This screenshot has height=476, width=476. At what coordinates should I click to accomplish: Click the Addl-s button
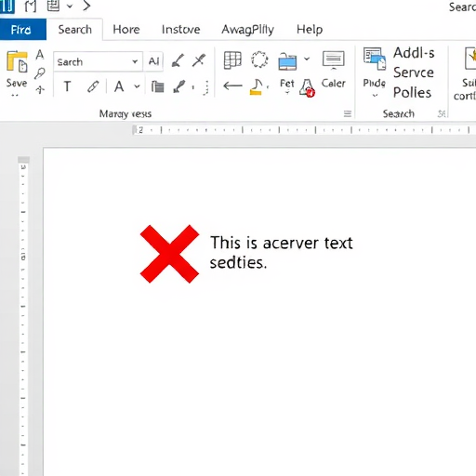414,53
